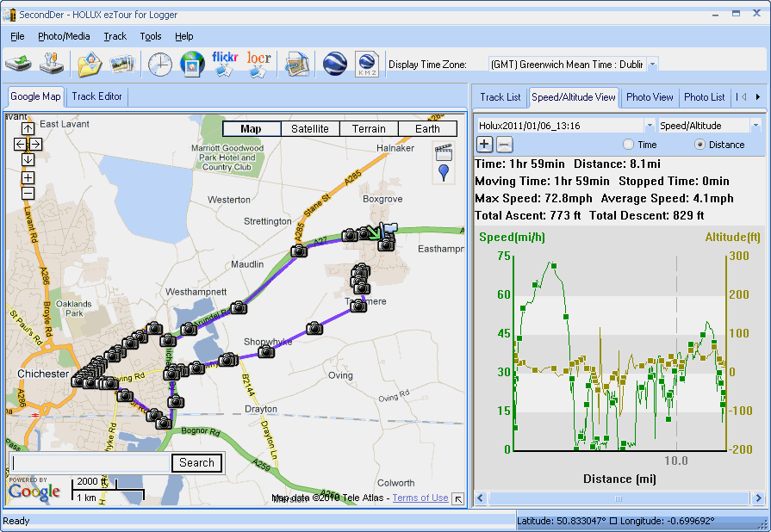Switch map to Terrain view
771x532 pixels.
tap(369, 129)
